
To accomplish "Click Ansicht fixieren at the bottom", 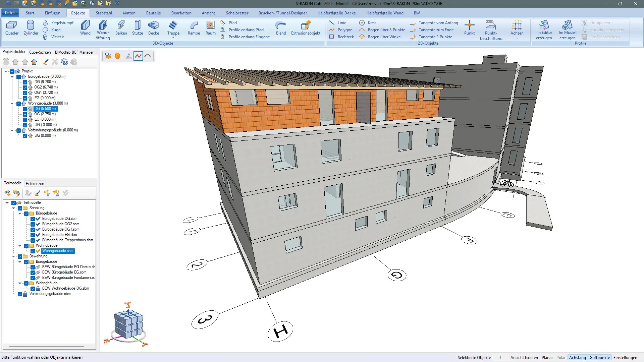I will pos(524,357).
